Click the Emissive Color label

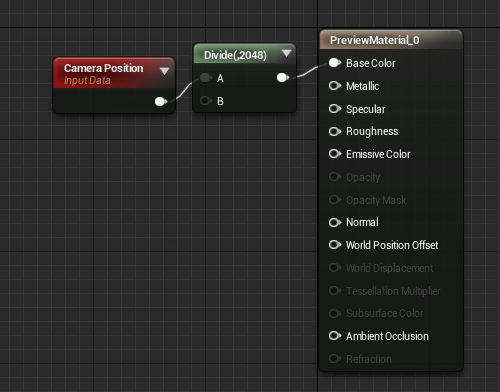point(378,154)
